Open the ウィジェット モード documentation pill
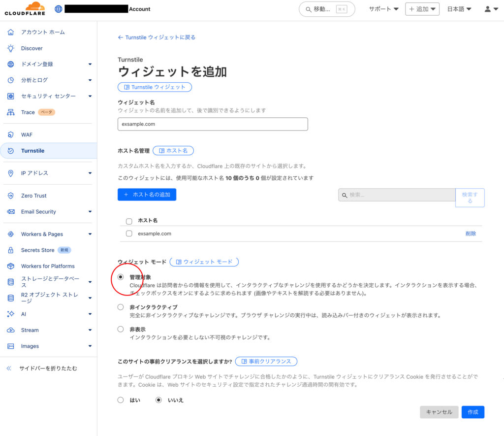The image size is (504, 436). pyautogui.click(x=204, y=262)
